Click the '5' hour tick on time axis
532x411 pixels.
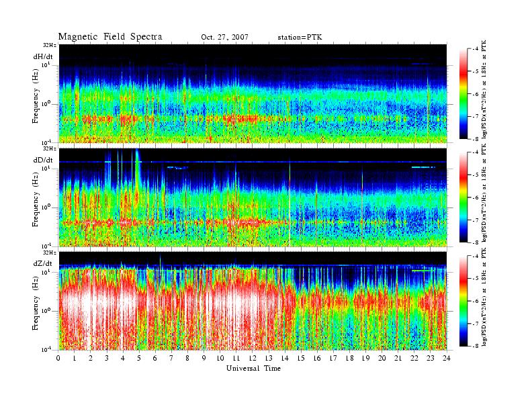pyautogui.click(x=139, y=359)
